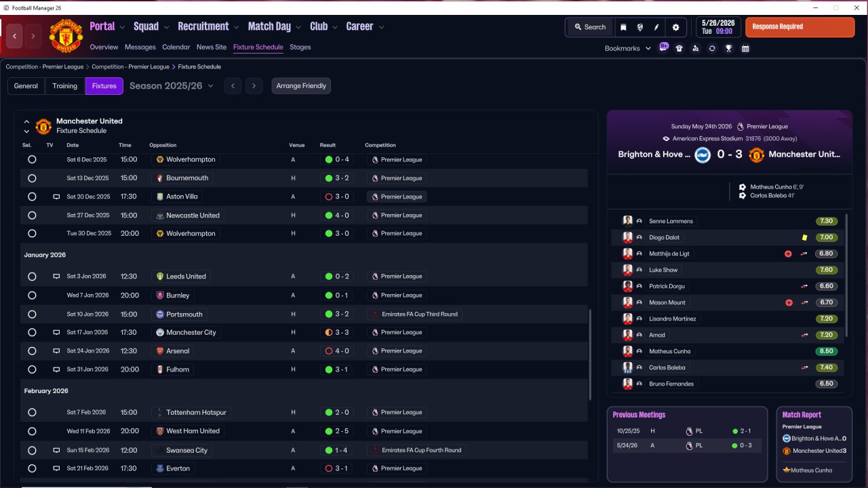Expand the Portal menu dropdown arrow
Screen dimensions: 868x488
pos(122,28)
